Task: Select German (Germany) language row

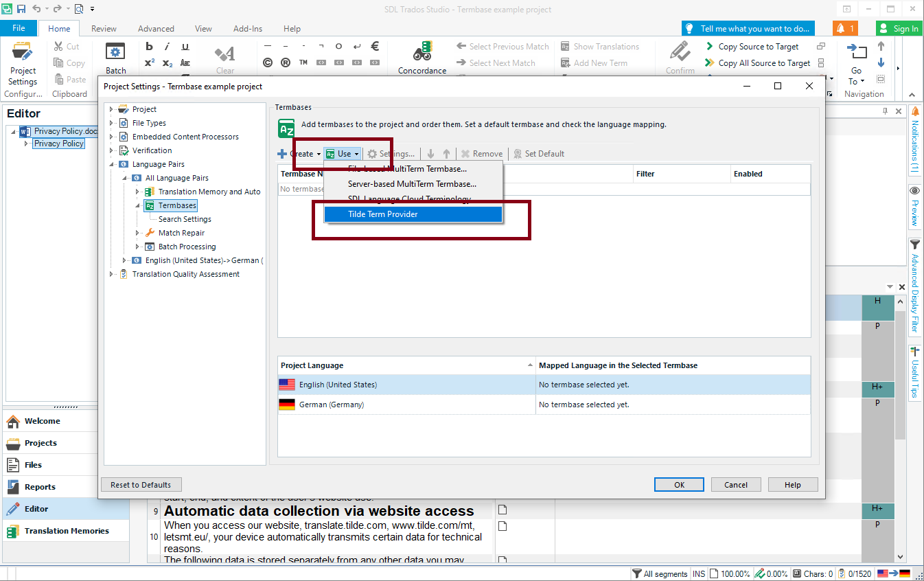Action: [x=544, y=405]
